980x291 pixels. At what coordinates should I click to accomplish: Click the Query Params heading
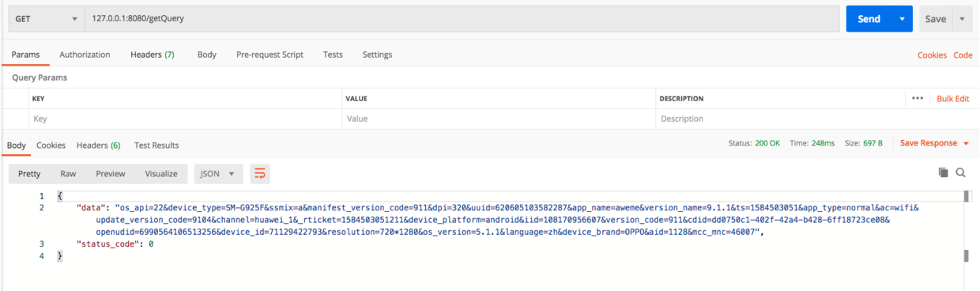click(x=40, y=77)
